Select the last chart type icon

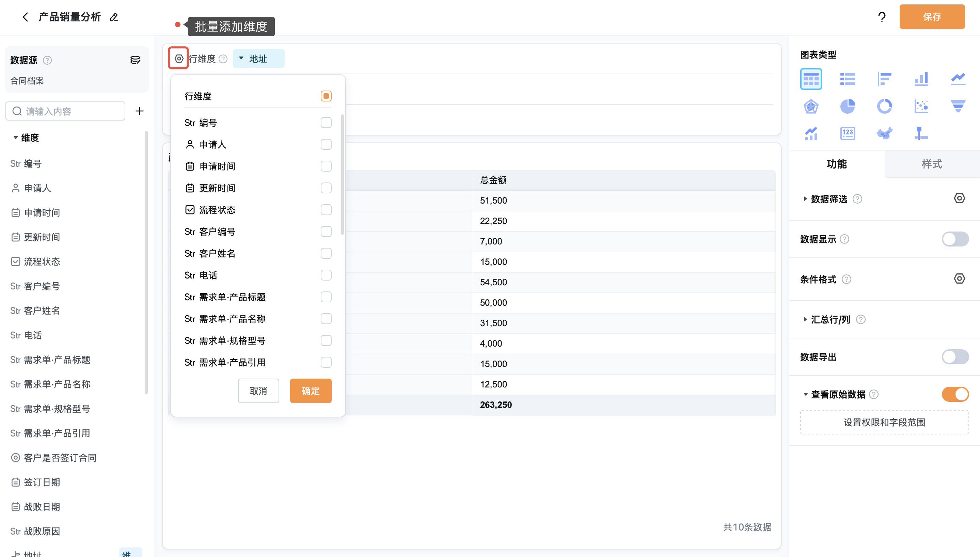(x=921, y=133)
